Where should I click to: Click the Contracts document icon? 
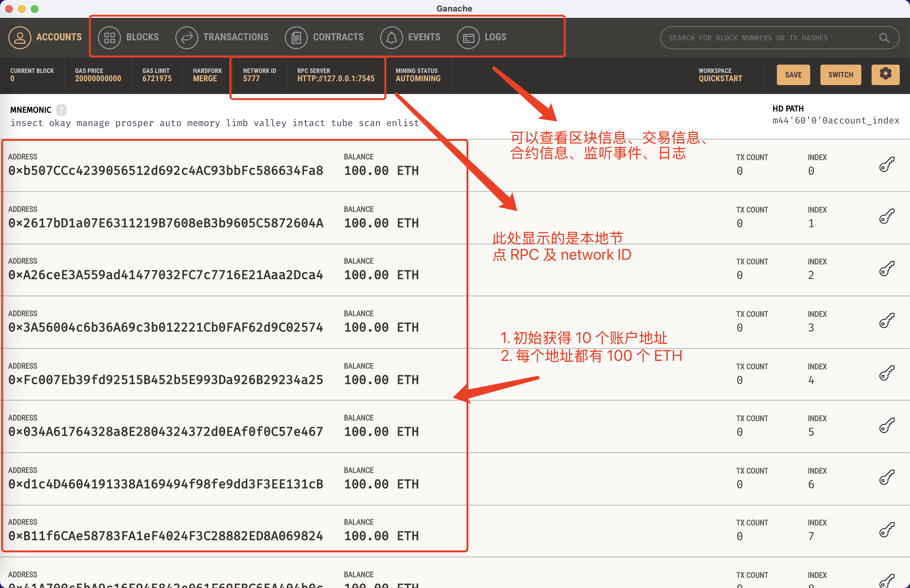tap(296, 37)
